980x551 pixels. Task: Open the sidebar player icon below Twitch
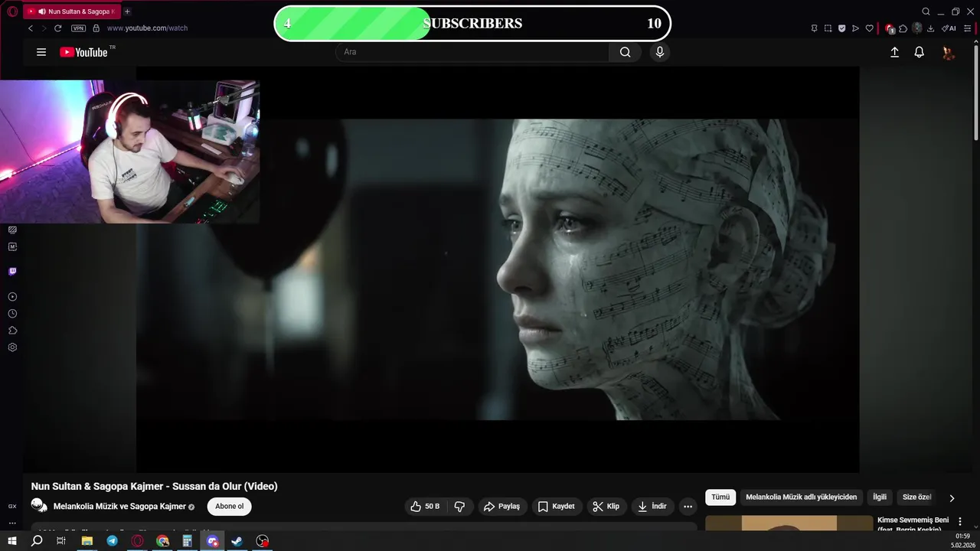coord(12,297)
